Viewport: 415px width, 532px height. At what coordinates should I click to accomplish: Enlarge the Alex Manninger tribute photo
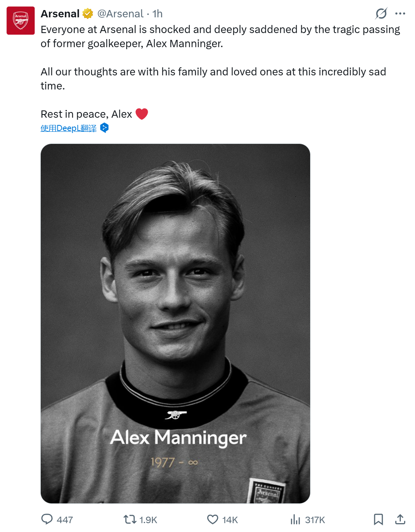175,323
